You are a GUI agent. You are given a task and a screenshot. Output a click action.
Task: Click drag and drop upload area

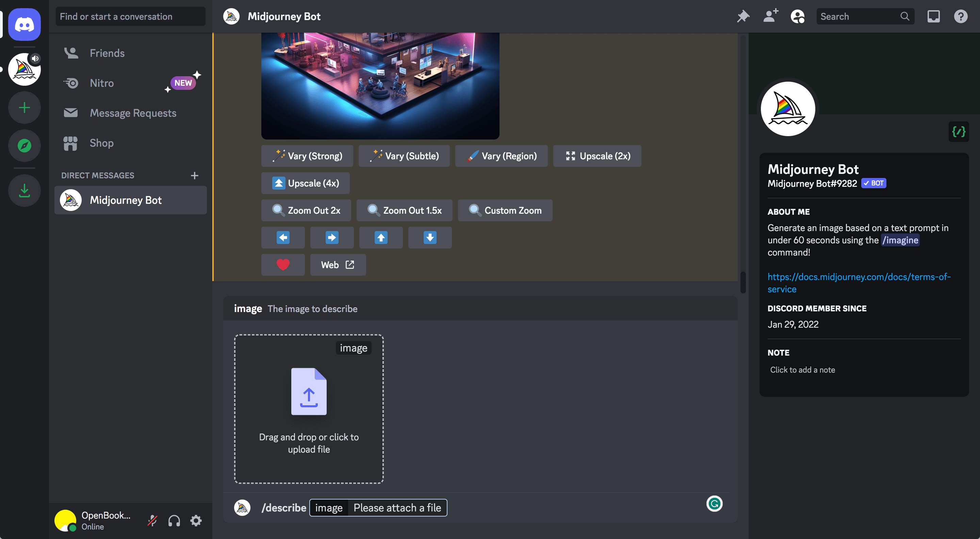309,409
